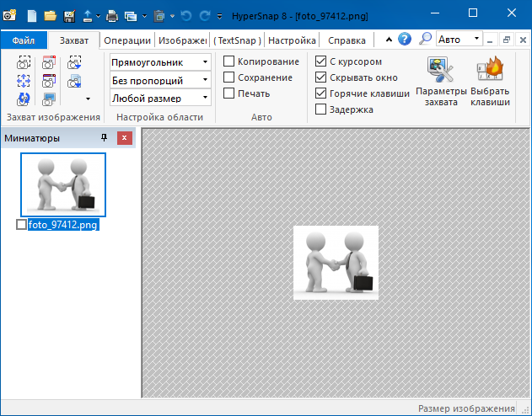Enable the Копирование checkbox
The image size is (532, 416).
[x=229, y=61]
